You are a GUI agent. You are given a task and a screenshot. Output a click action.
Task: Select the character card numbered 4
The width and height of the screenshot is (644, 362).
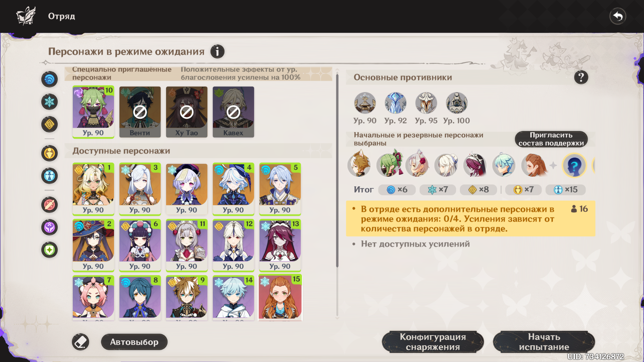[233, 189]
